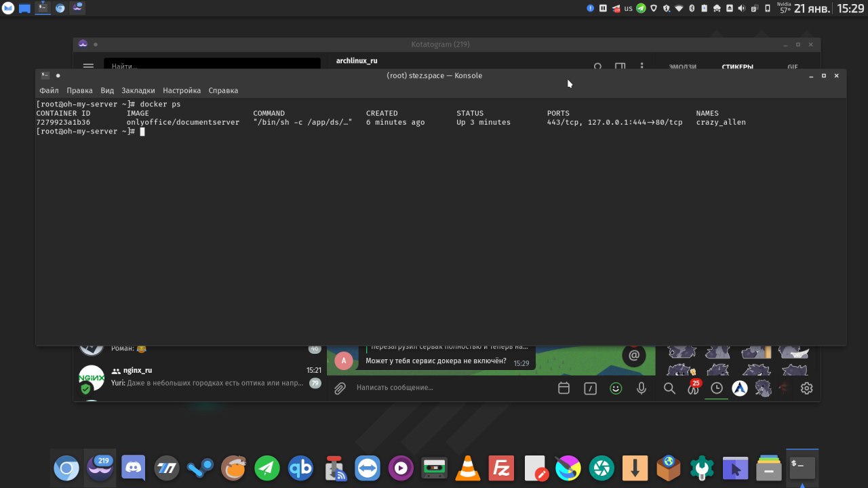The height and width of the screenshot is (488, 868).
Task: Open the application launcher in top-left corner
Action: click(7, 8)
